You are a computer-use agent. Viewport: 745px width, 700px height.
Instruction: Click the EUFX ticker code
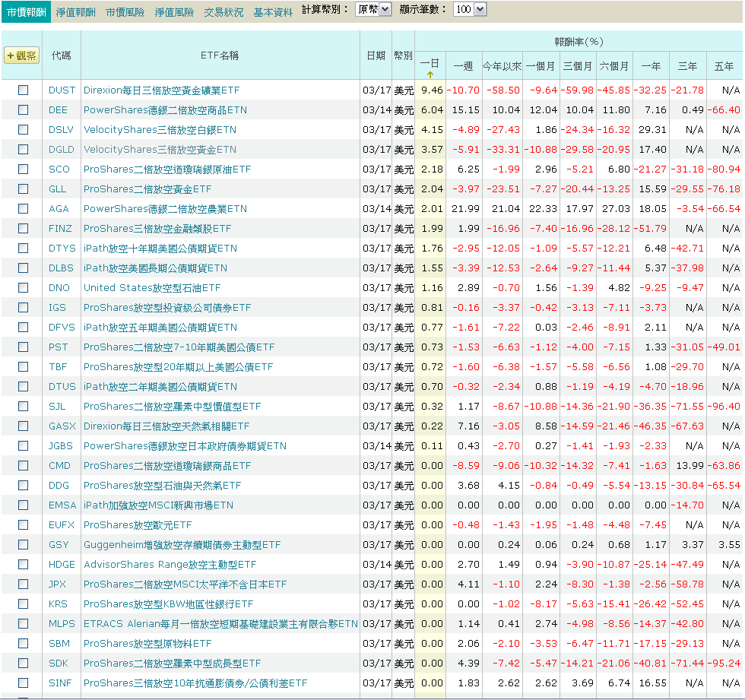tap(62, 525)
